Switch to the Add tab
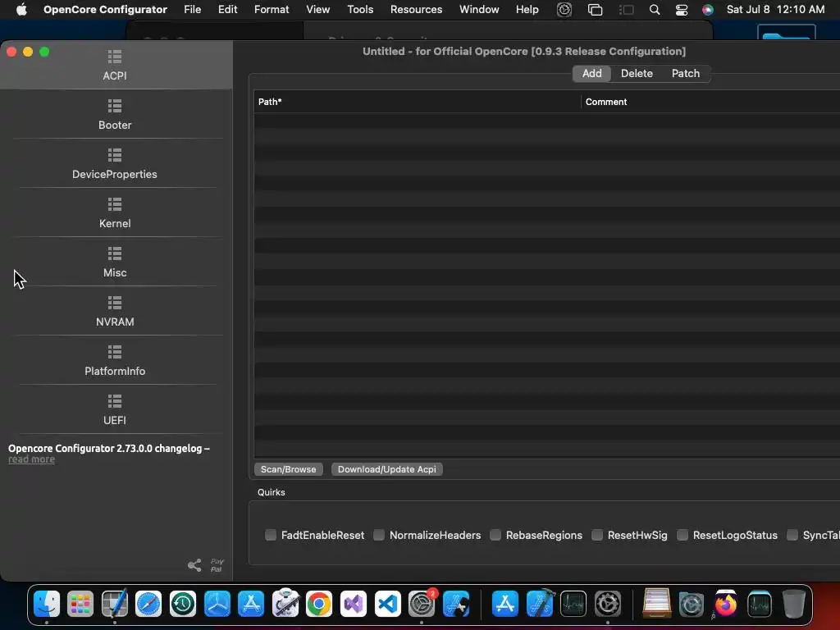This screenshot has width=840, height=630. coord(592,73)
